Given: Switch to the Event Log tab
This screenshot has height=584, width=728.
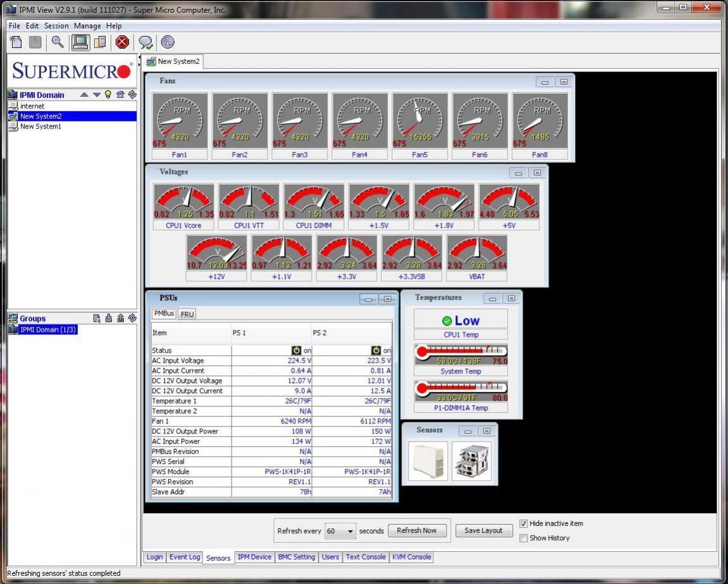Looking at the screenshot, I should 184,557.
